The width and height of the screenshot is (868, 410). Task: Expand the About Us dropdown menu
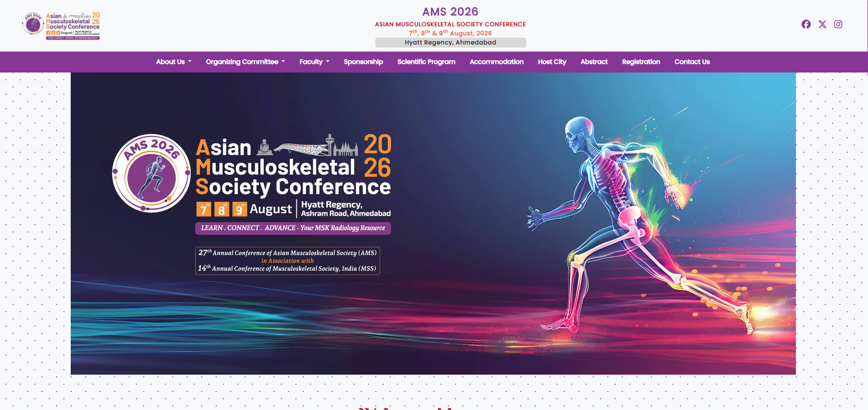pos(174,62)
